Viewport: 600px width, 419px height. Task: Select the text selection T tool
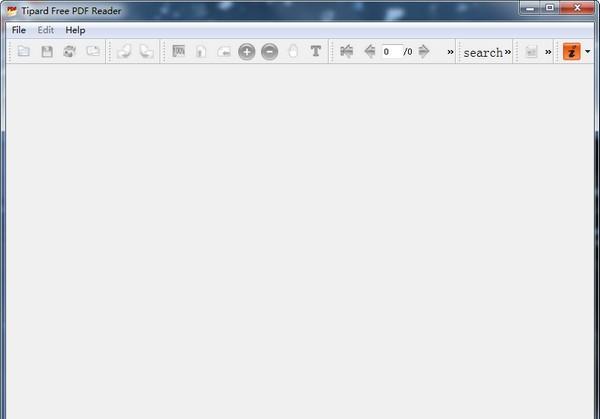coord(316,51)
